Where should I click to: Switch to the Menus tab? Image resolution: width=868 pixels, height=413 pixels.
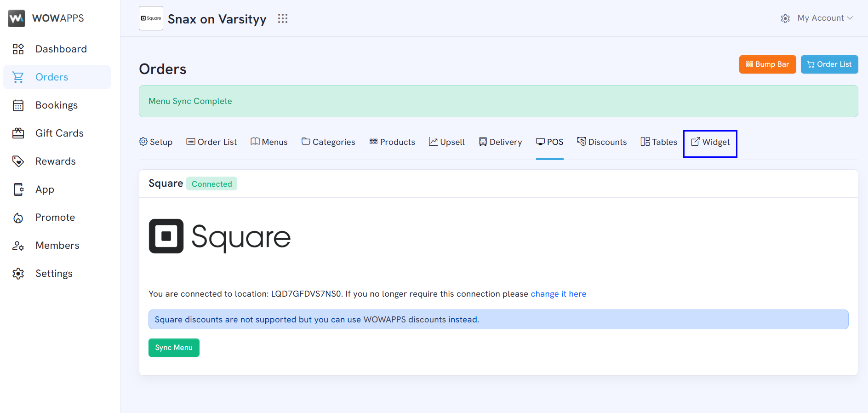[269, 142]
